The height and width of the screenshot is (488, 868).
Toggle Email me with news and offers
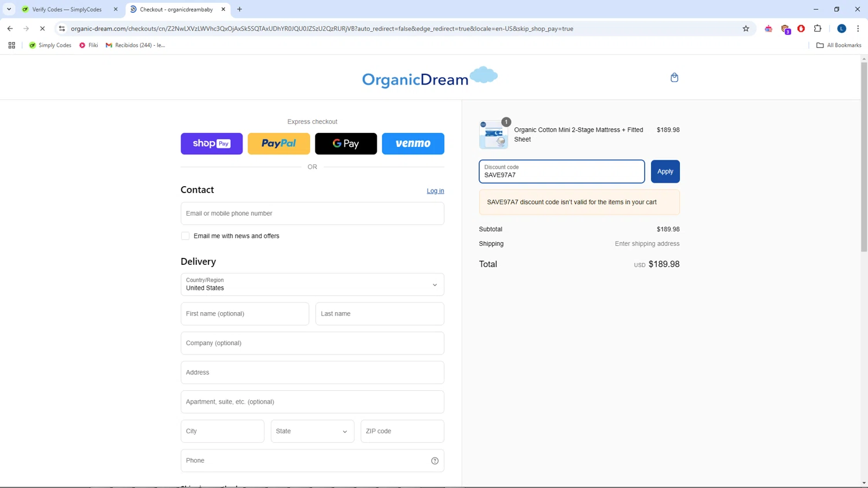[x=185, y=236]
